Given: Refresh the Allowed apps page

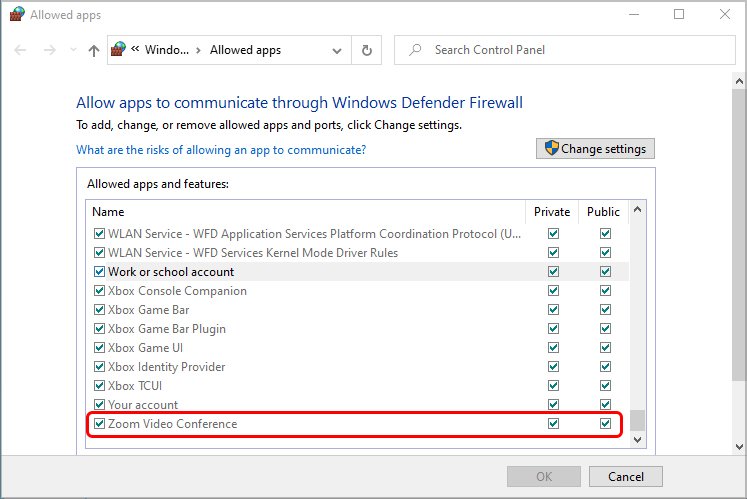Looking at the screenshot, I should pos(366,50).
